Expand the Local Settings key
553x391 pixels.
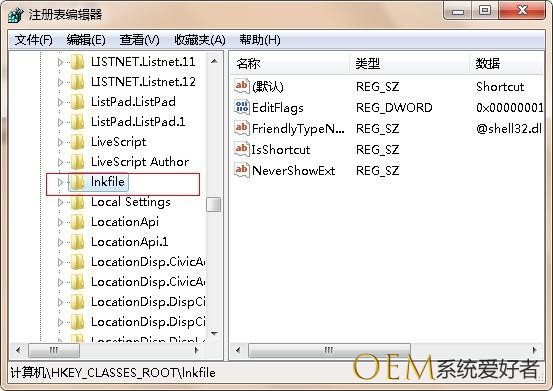tap(60, 202)
